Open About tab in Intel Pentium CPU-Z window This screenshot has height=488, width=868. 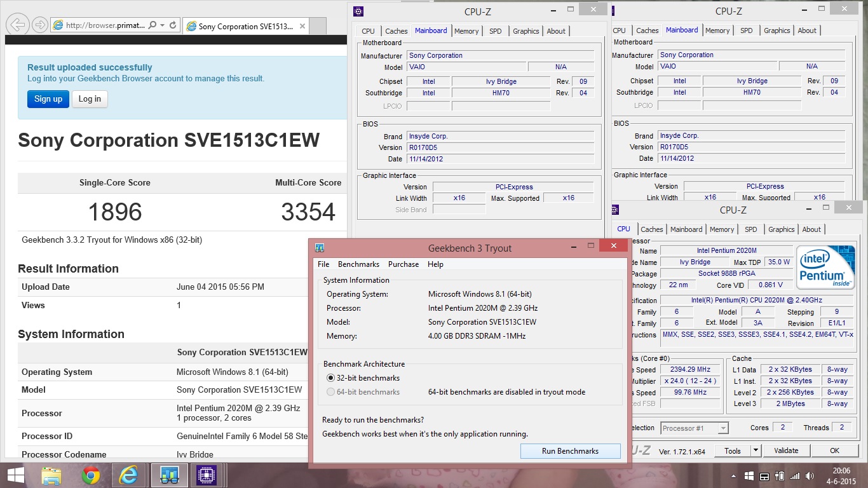click(811, 229)
